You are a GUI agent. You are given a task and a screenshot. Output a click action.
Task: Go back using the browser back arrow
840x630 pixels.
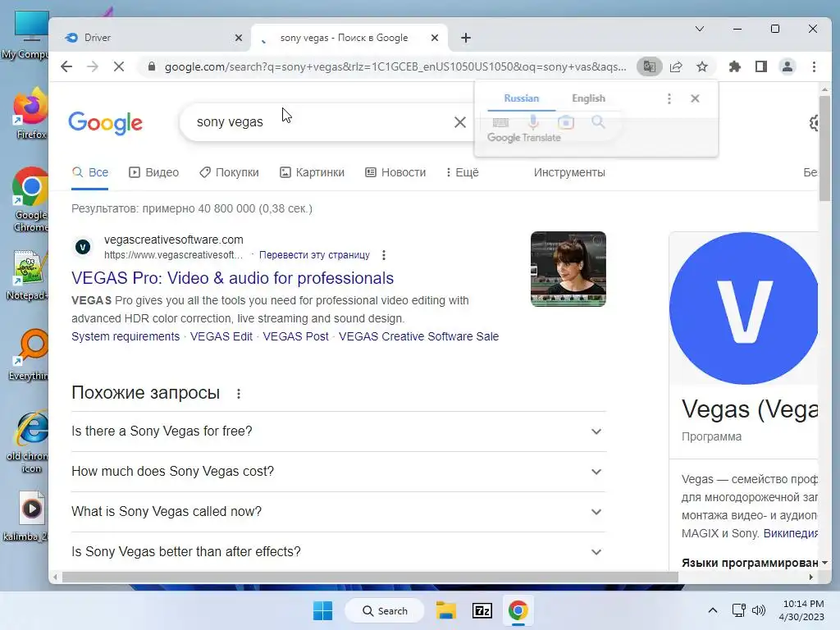coord(66,66)
